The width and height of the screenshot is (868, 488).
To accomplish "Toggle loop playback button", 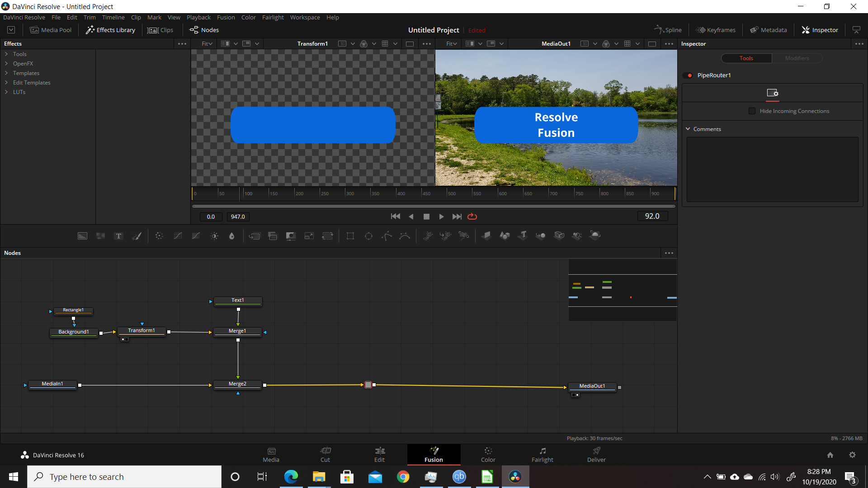I will tap(472, 216).
